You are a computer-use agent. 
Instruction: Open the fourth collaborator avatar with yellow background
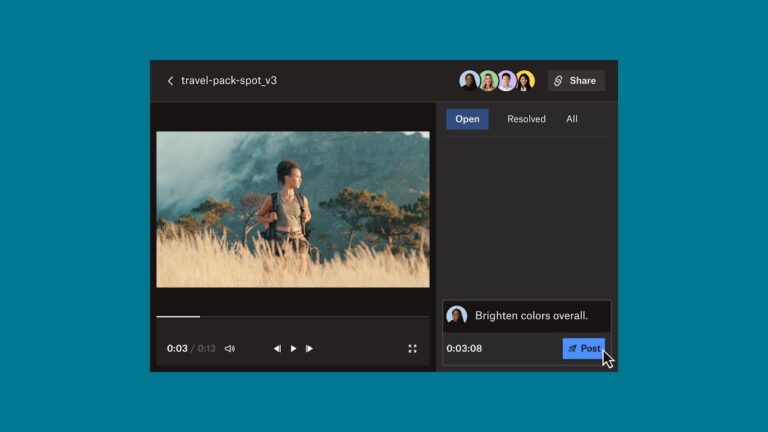click(x=525, y=80)
